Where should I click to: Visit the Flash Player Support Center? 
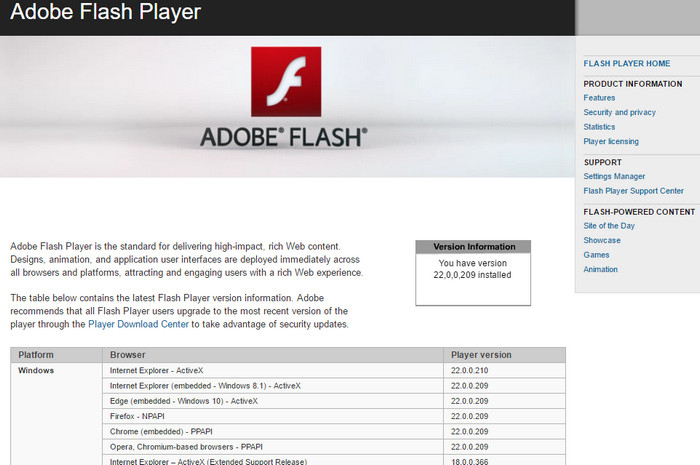pyautogui.click(x=633, y=191)
